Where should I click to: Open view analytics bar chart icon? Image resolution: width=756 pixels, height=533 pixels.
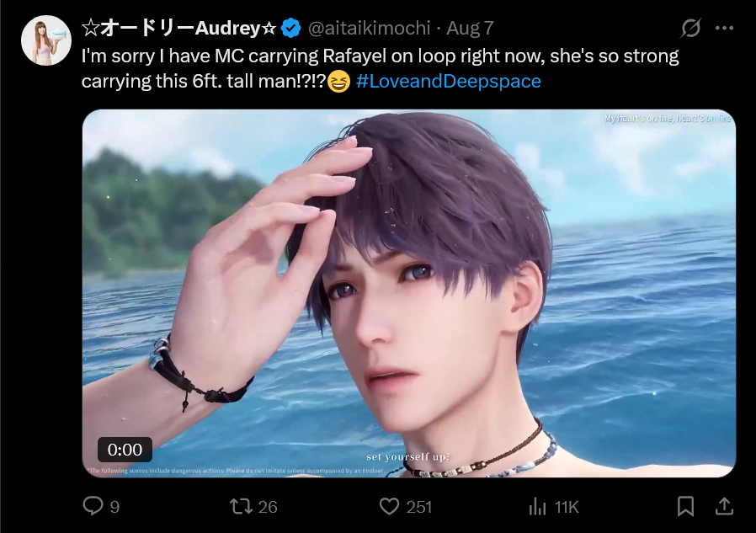tap(537, 506)
